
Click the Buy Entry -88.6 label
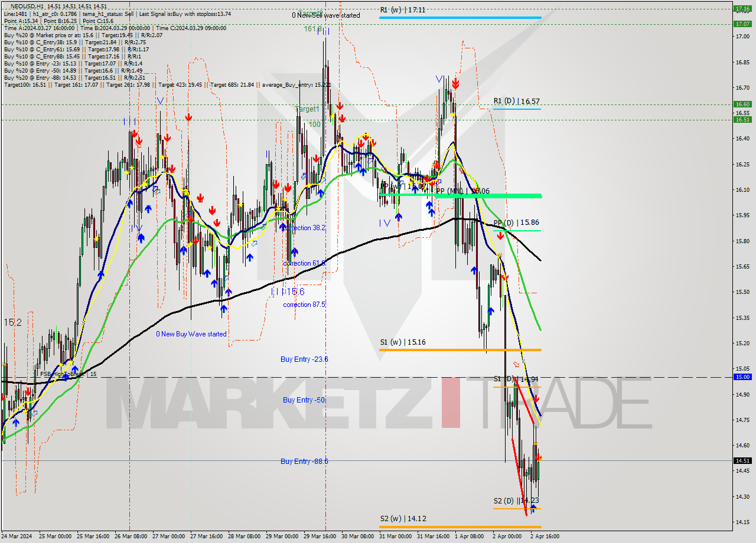coord(304,462)
